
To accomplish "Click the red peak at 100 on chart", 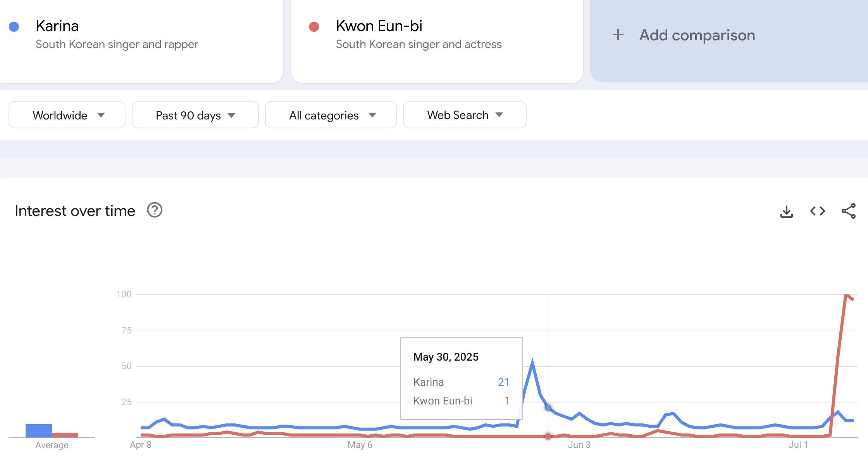I will pos(846,295).
